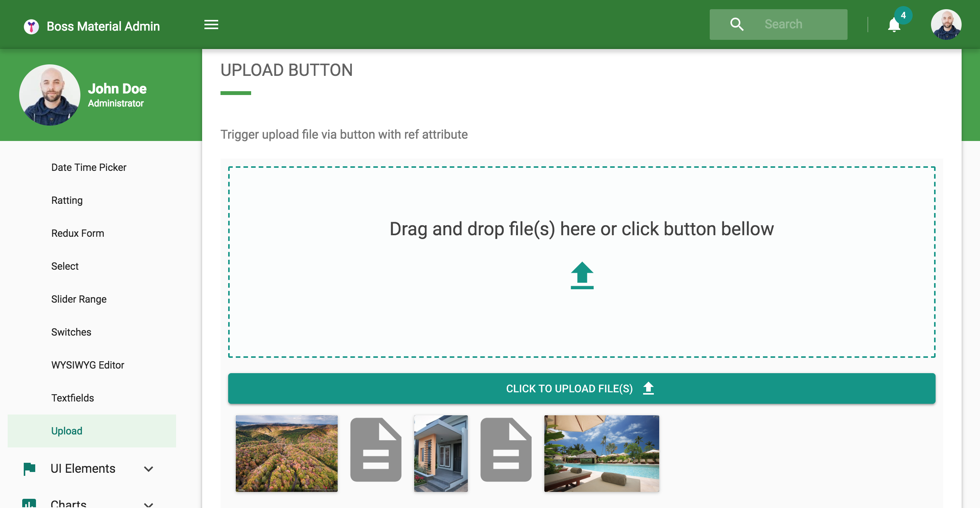The width and height of the screenshot is (980, 508).
Task: Click the John Doe profile name
Action: coord(117,89)
